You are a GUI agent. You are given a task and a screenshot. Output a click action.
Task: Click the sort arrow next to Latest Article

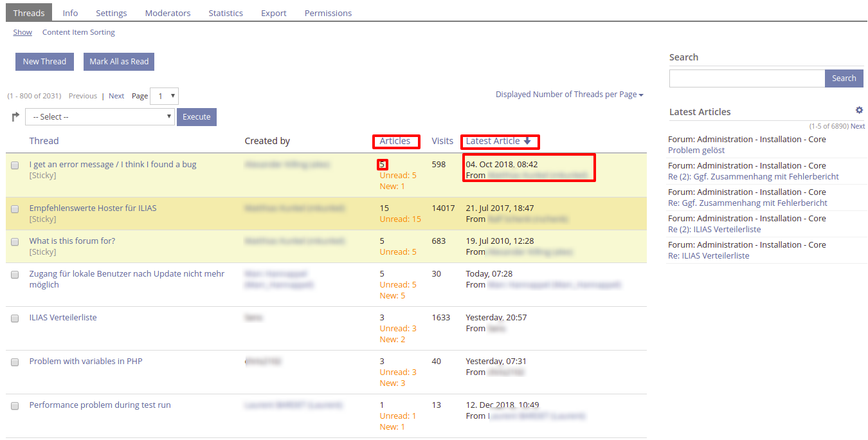(x=527, y=141)
